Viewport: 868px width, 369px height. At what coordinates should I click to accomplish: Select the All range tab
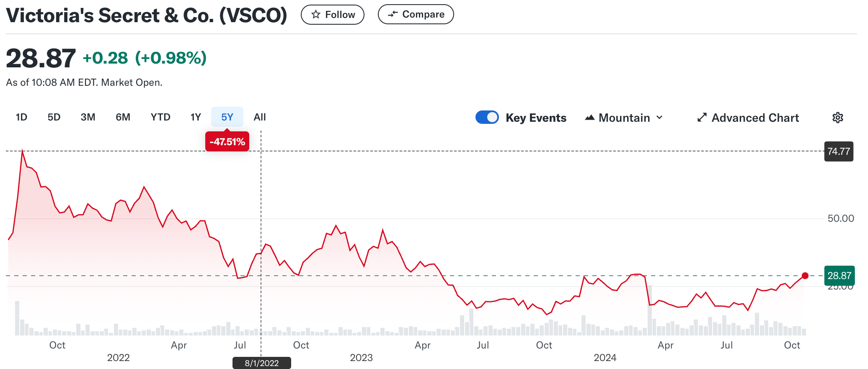(x=260, y=117)
